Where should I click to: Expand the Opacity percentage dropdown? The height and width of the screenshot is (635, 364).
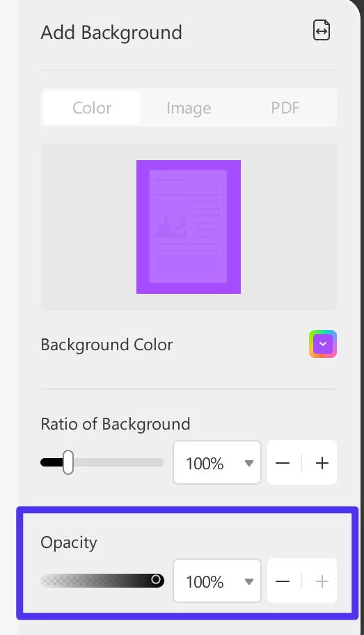point(249,581)
